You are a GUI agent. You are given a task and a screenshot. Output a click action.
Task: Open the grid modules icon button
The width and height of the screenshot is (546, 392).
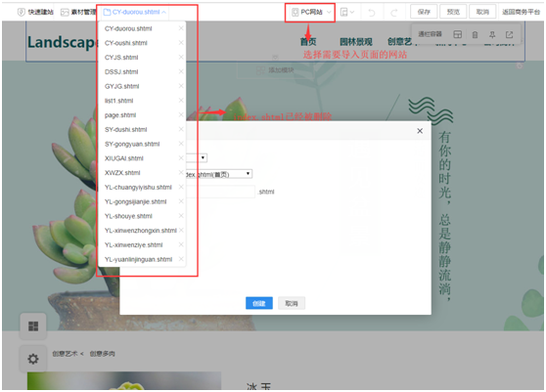click(33, 326)
